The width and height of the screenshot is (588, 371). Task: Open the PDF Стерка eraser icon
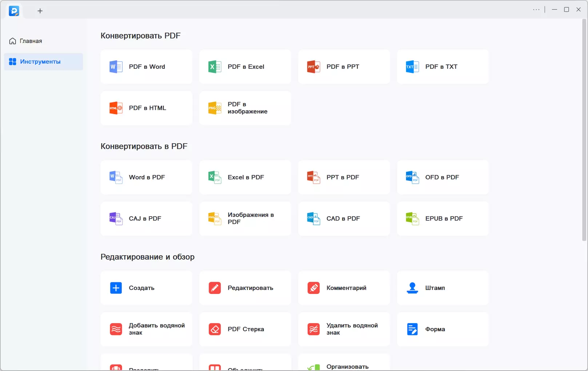(215, 329)
